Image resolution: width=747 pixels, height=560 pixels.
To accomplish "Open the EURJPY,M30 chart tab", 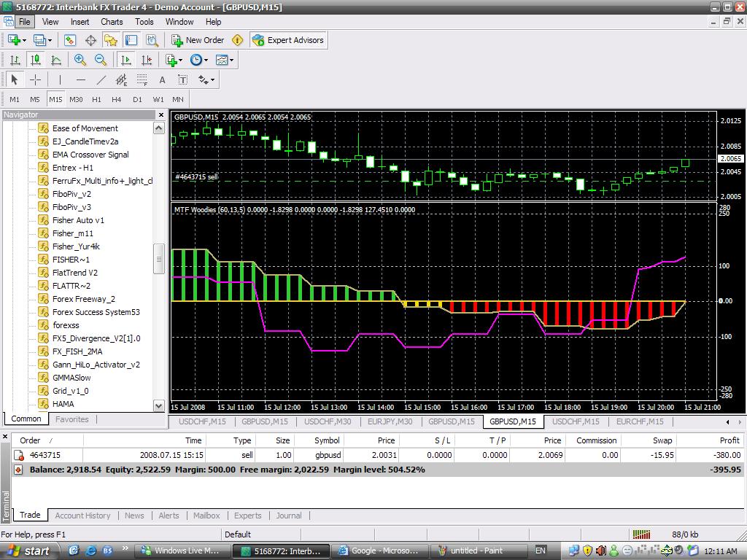I will (x=390, y=421).
